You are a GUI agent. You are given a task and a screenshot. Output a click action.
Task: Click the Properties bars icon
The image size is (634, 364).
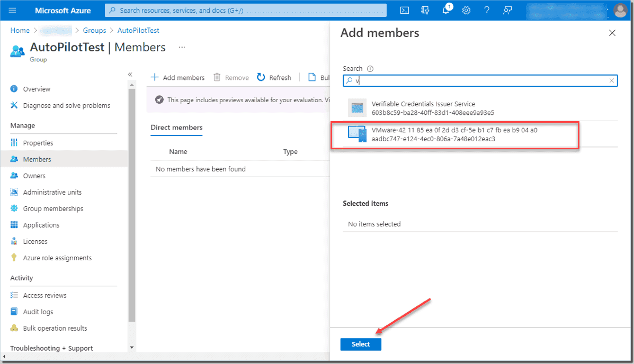click(14, 143)
